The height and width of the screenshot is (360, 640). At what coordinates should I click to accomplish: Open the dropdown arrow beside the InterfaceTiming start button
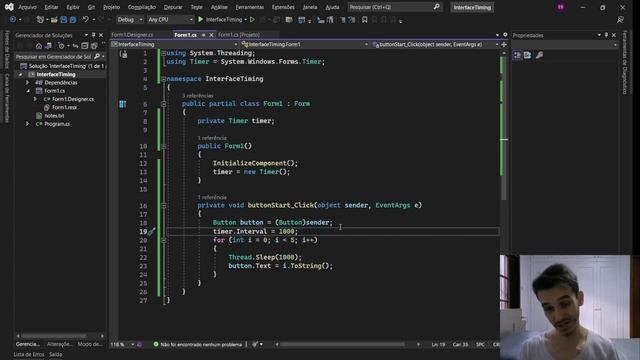pyautogui.click(x=245, y=20)
